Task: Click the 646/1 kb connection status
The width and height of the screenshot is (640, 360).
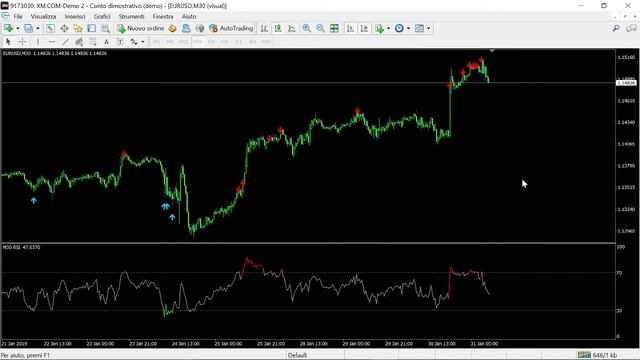Action: [x=597, y=355]
